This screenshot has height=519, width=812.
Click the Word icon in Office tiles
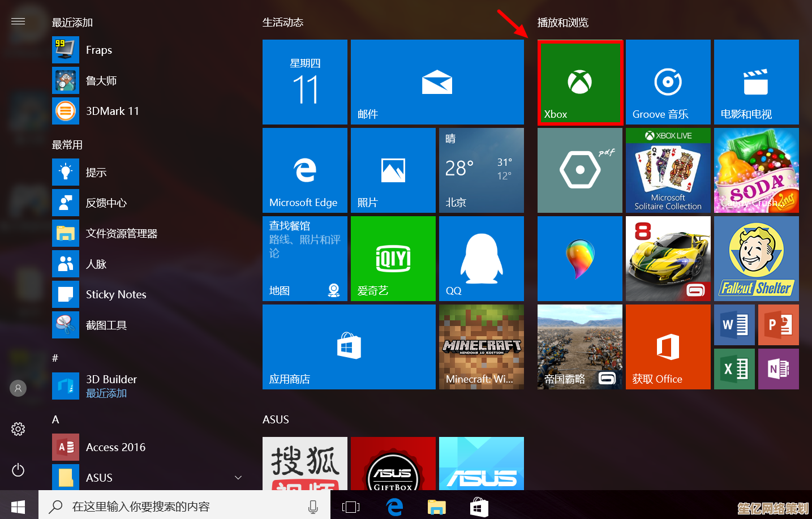click(734, 325)
